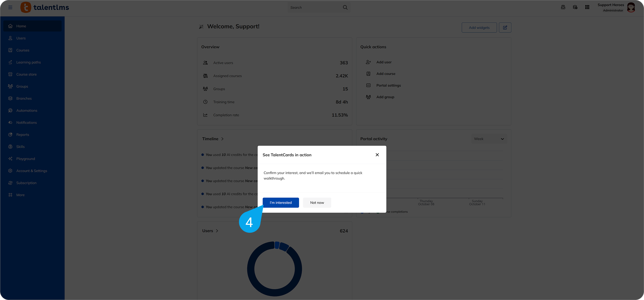Expand the Timeline section chevron
The image size is (644, 300).
pos(222,139)
